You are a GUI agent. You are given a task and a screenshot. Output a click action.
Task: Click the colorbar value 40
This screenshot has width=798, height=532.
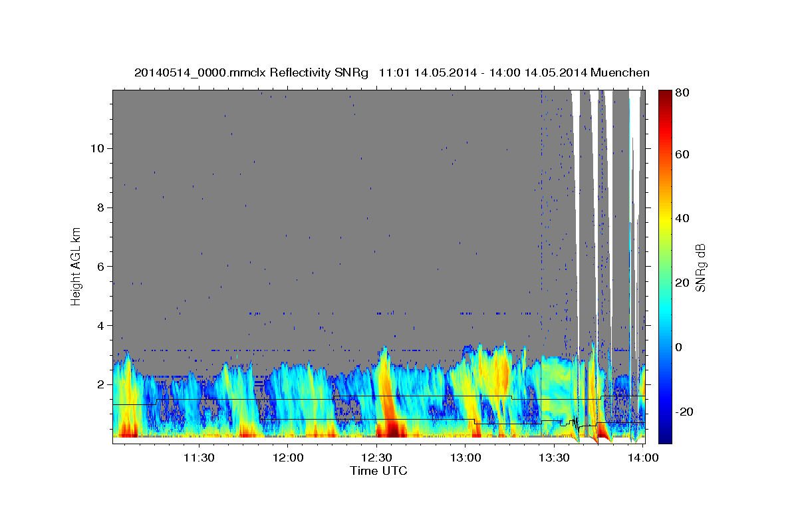click(681, 218)
